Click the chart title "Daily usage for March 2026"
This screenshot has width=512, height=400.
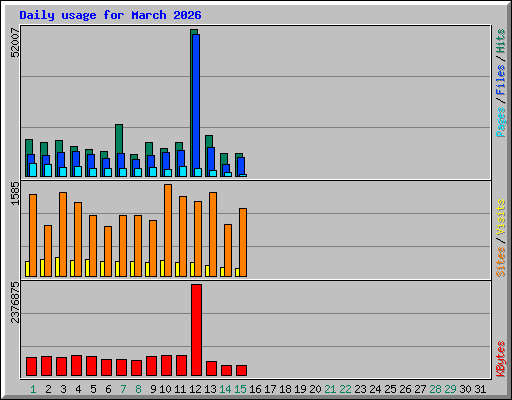tap(110, 15)
